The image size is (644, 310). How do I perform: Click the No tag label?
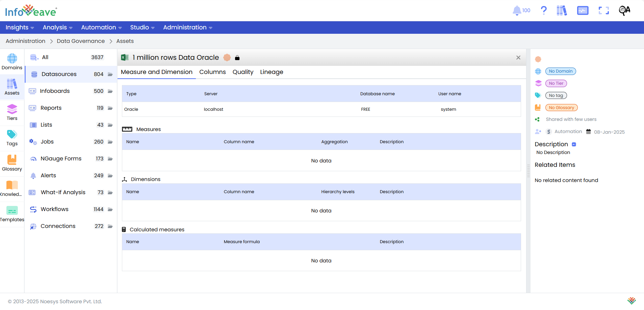(x=556, y=96)
